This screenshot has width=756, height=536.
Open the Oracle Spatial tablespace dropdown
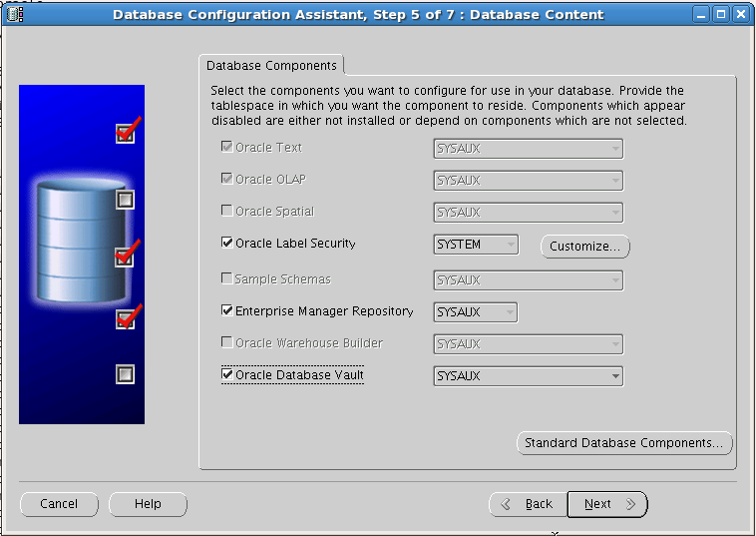528,213
